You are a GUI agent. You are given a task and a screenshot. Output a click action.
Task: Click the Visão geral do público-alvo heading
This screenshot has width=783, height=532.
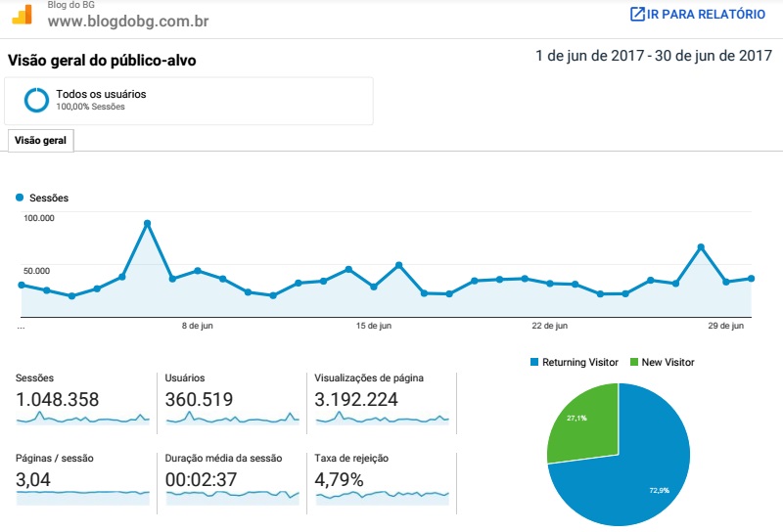[x=102, y=61]
